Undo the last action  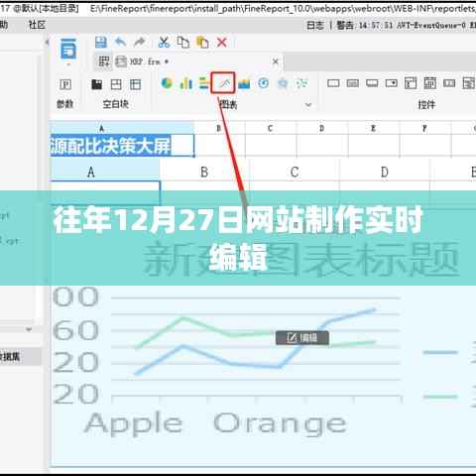pyautogui.click(x=121, y=43)
